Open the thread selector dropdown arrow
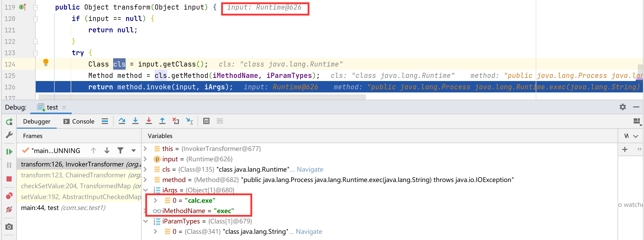This screenshot has height=240, width=644. (134, 150)
